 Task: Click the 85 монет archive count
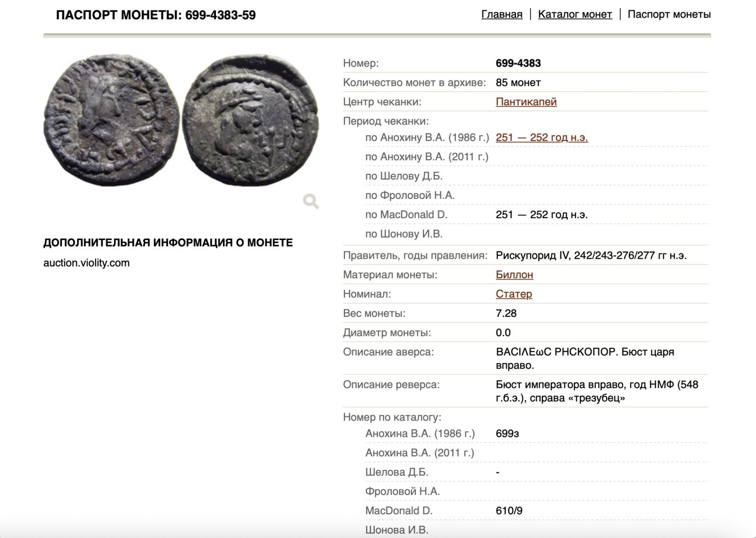pos(518,83)
